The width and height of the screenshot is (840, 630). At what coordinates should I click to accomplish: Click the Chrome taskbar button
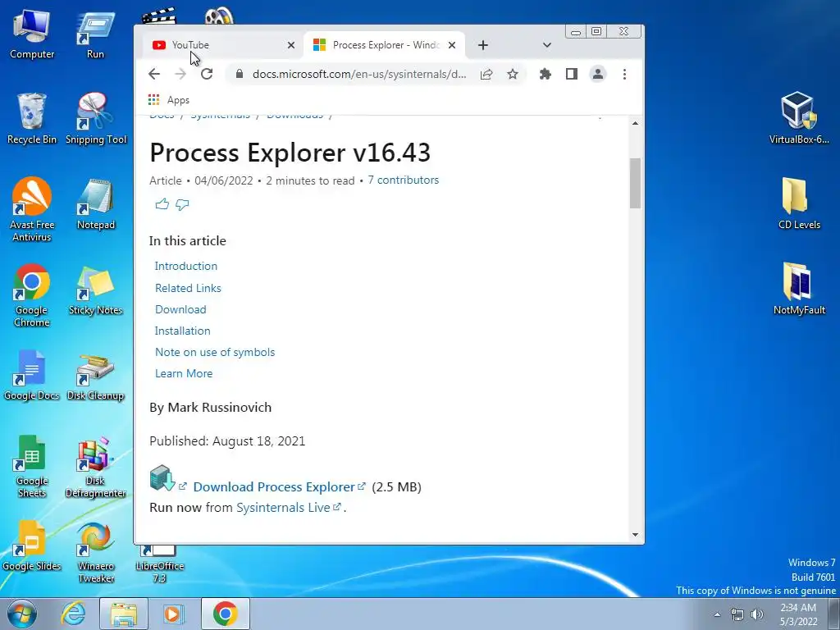click(x=226, y=614)
